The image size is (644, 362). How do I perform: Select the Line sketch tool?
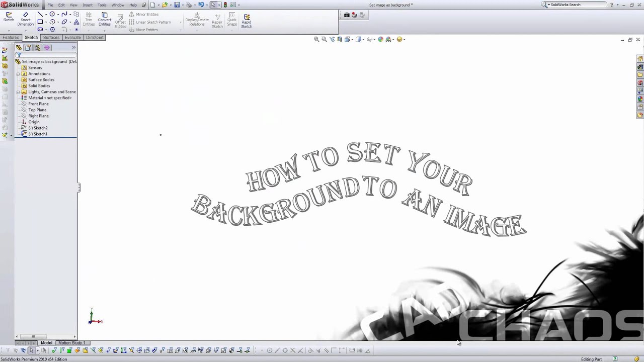coord(40,14)
